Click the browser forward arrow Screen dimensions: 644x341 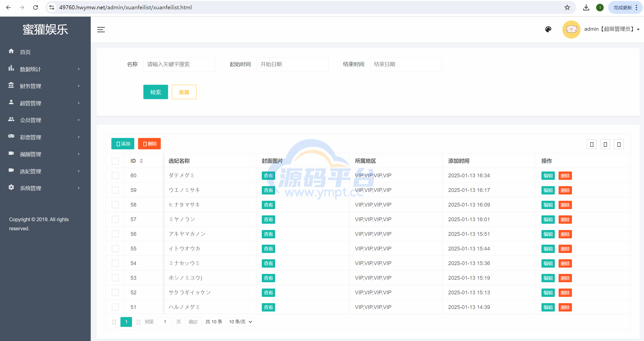22,8
